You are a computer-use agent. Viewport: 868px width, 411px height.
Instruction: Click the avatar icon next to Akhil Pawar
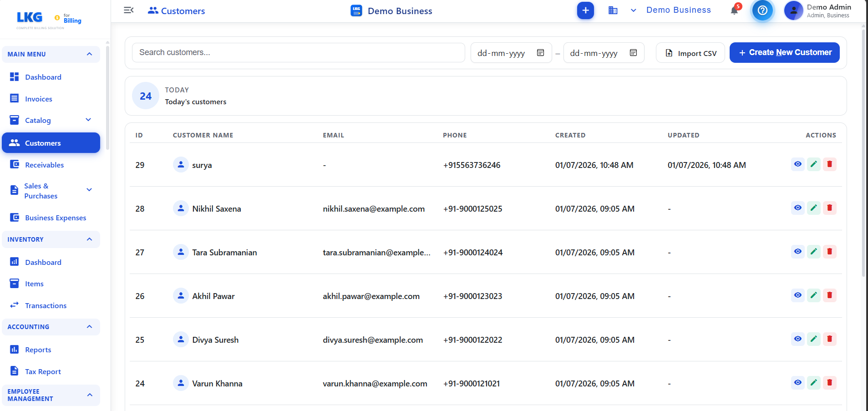point(181,296)
